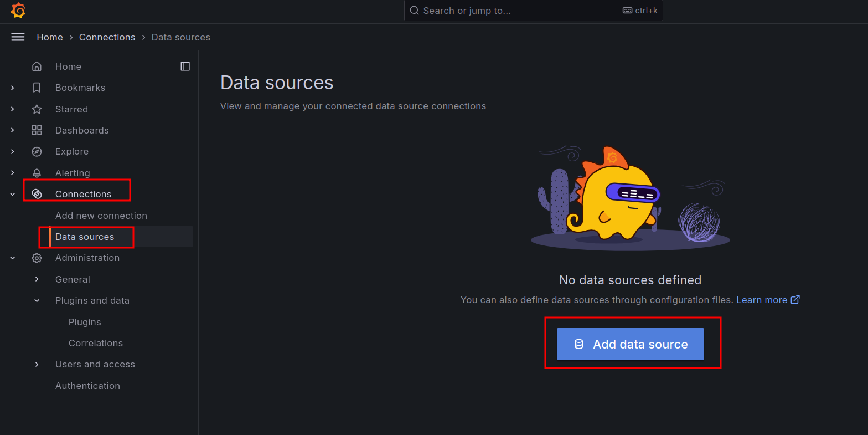Open Plugins and data item
Image resolution: width=868 pixels, height=435 pixels.
click(x=92, y=300)
